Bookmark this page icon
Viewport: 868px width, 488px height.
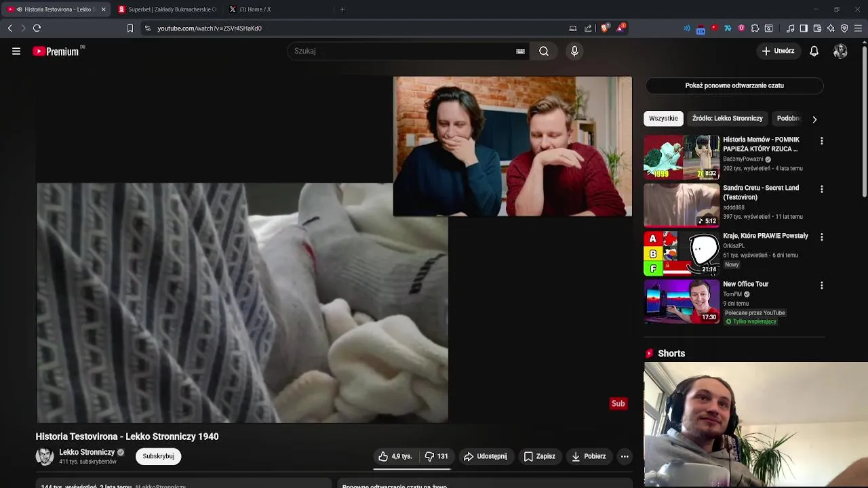click(130, 28)
